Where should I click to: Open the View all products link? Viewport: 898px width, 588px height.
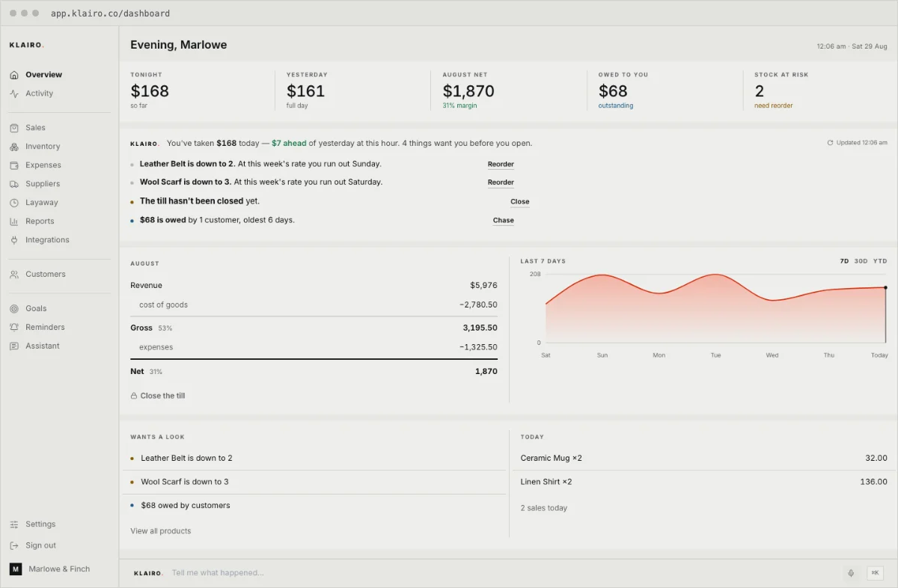point(161,531)
